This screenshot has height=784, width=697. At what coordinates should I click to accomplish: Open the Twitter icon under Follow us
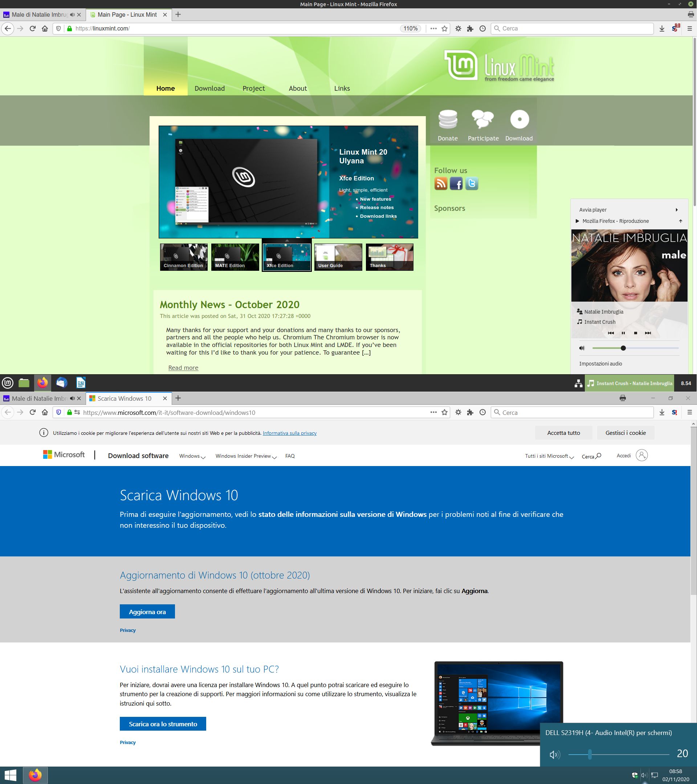[x=472, y=183]
